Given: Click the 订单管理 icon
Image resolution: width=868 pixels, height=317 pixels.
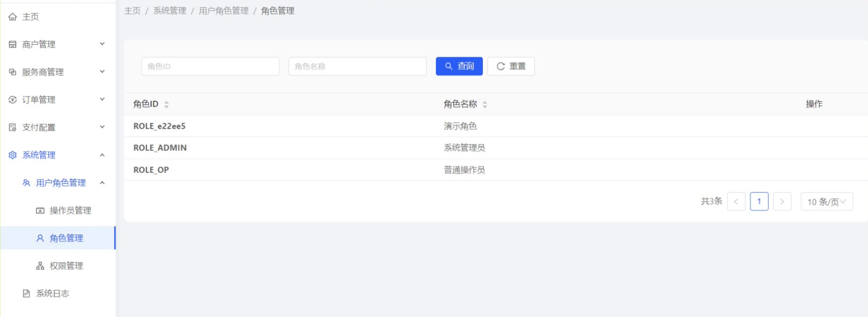Looking at the screenshot, I should pos(13,100).
